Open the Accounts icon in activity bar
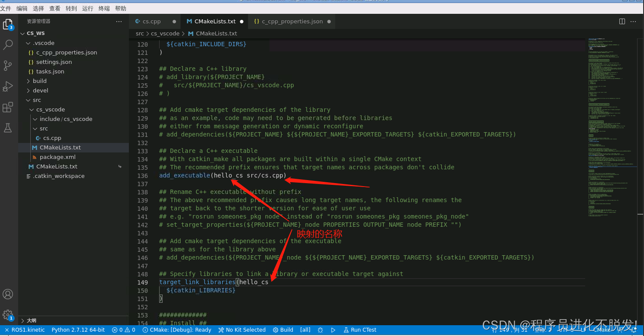This screenshot has width=644, height=336. coord(8,294)
